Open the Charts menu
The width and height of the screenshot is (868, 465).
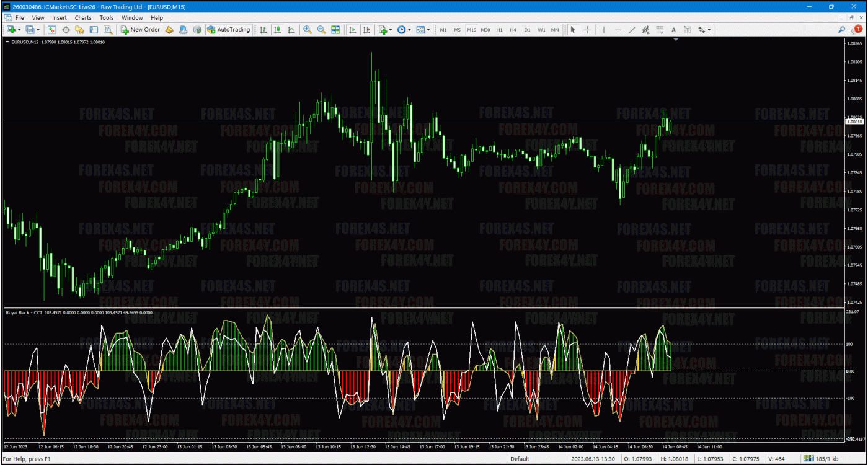tap(83, 18)
